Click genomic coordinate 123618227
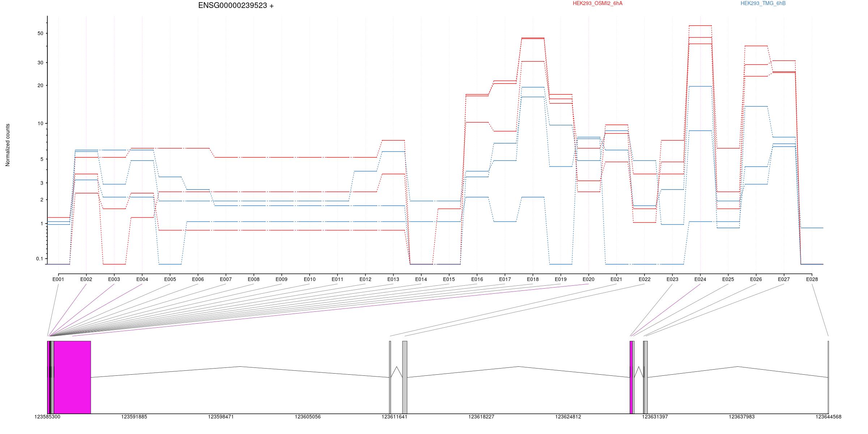 pyautogui.click(x=481, y=417)
